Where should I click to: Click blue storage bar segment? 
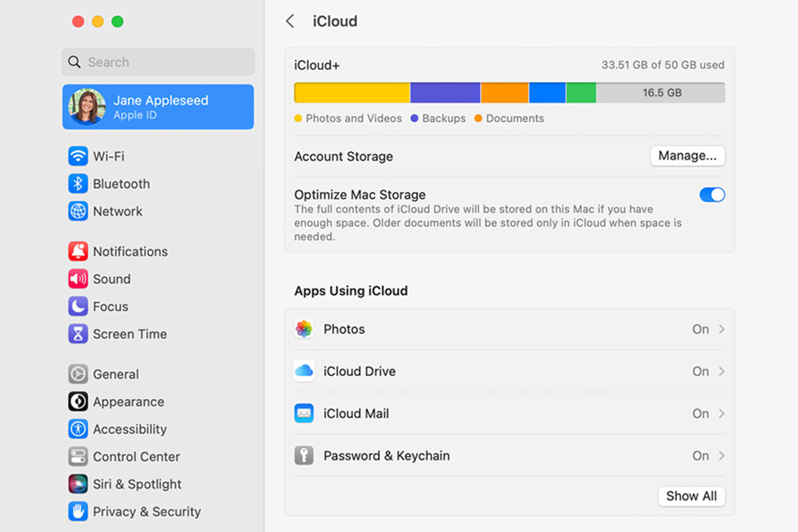[x=548, y=92]
